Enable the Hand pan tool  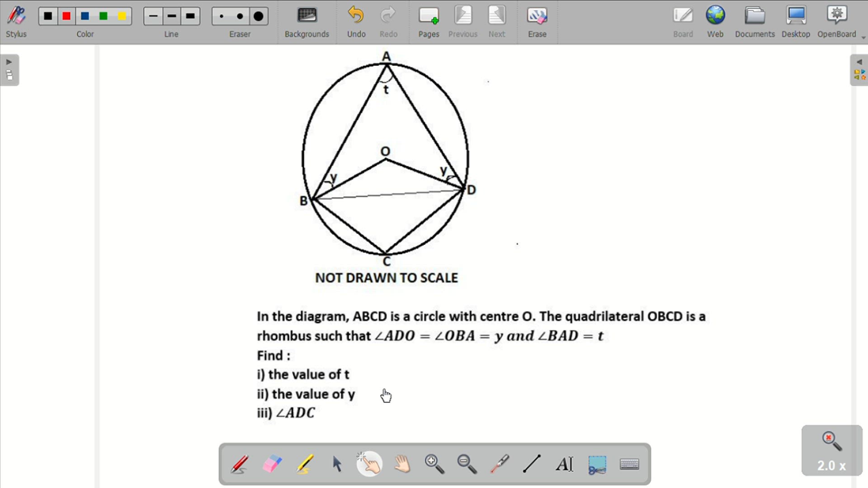pos(402,464)
